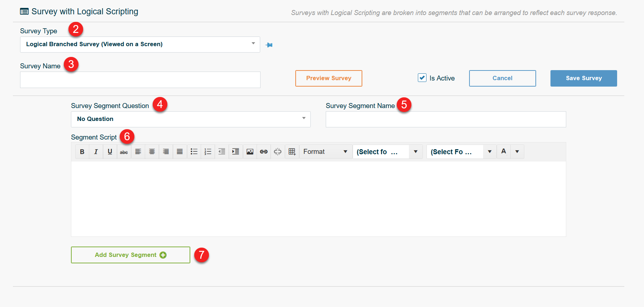Open the Survey Type dropdown

pyautogui.click(x=140, y=44)
